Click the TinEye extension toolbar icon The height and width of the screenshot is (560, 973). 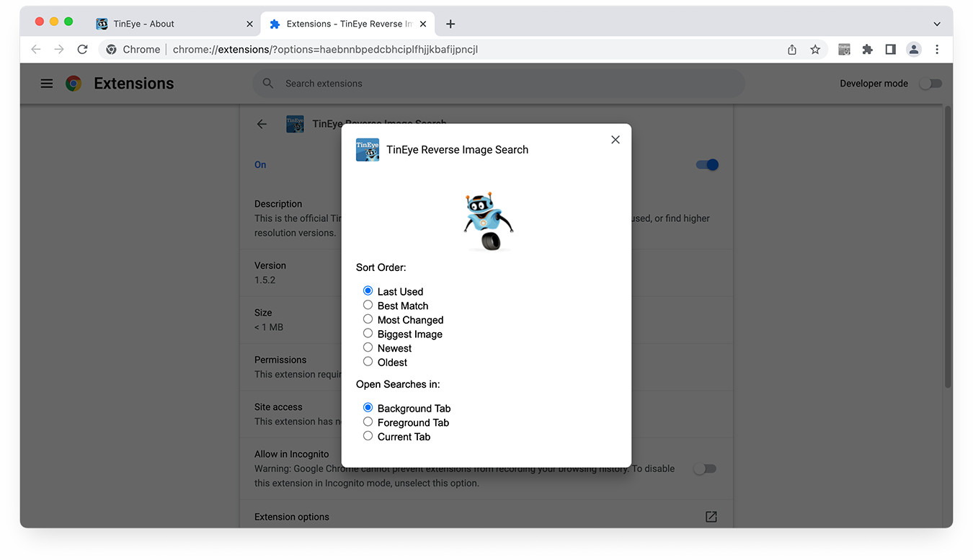tap(845, 49)
